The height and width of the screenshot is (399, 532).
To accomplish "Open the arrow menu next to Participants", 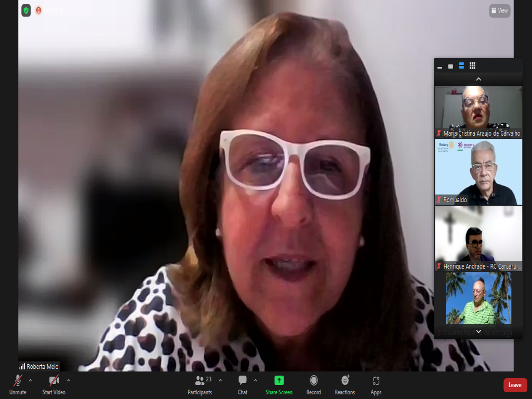I will click(220, 380).
